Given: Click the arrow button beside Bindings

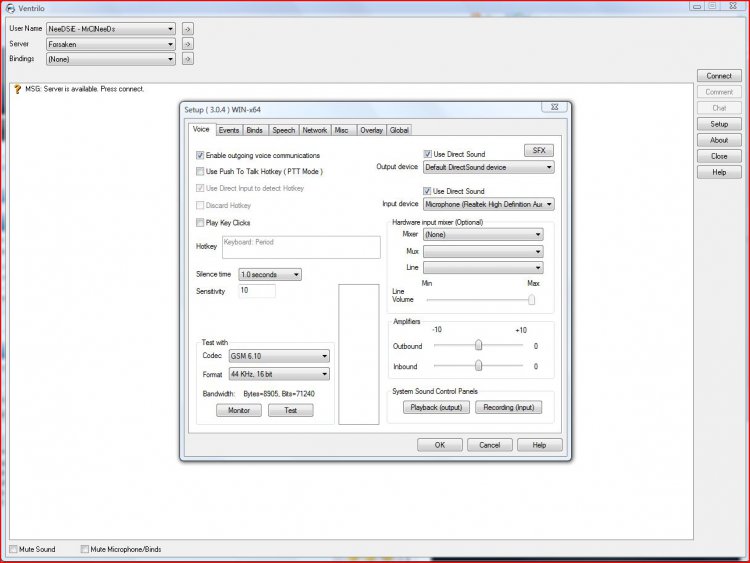Looking at the screenshot, I should (x=188, y=59).
